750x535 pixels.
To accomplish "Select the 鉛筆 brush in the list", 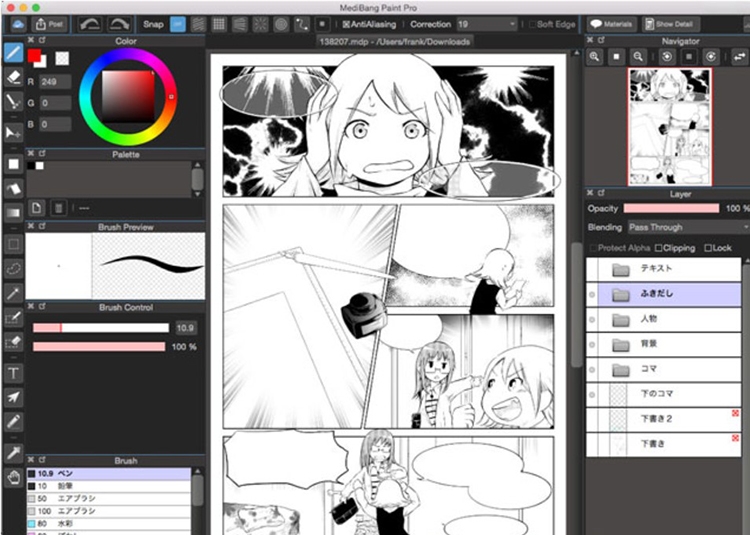I will pos(109,486).
